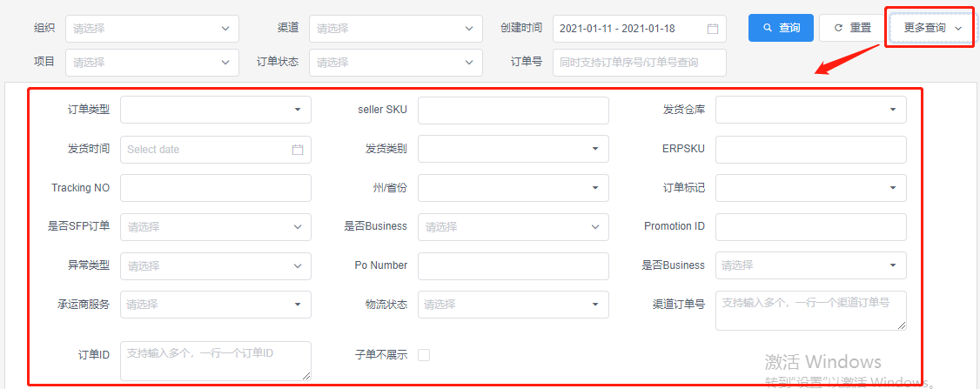
Task: Click the calendar icon in 创建时间 field
Action: 713,29
